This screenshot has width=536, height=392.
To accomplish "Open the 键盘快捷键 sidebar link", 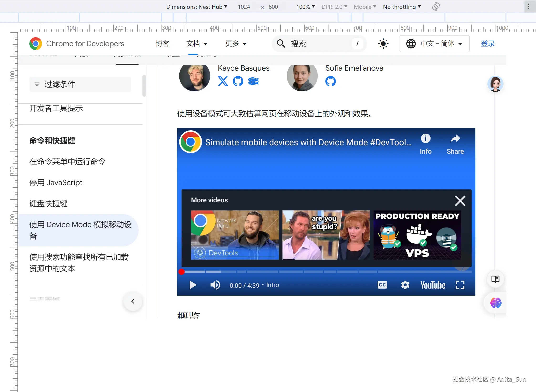I will [x=48, y=204].
